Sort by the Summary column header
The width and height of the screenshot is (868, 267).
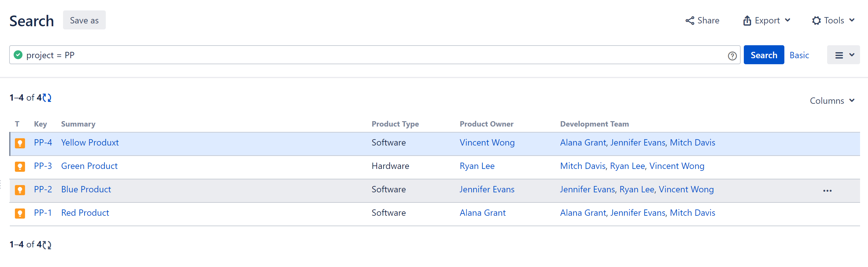(78, 124)
